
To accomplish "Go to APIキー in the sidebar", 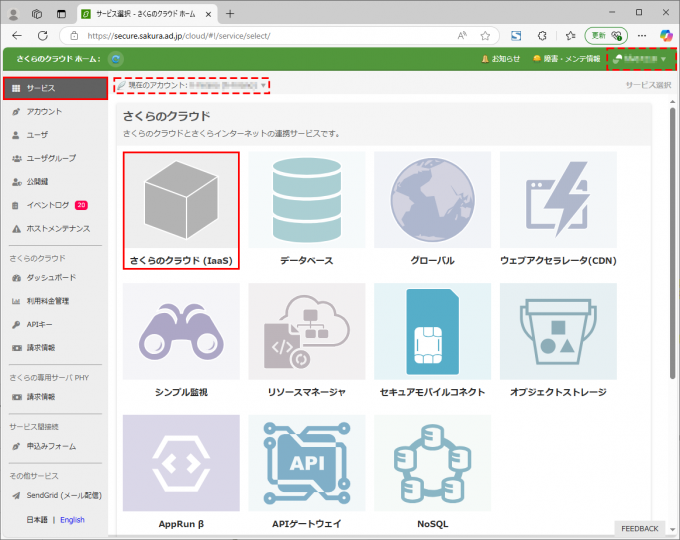I will point(43,325).
